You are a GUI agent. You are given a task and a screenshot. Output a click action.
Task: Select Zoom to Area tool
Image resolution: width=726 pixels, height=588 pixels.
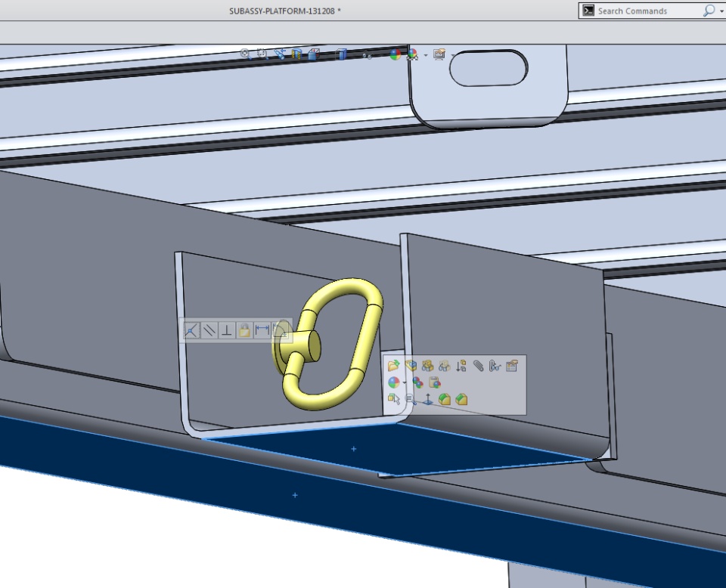coord(262,54)
